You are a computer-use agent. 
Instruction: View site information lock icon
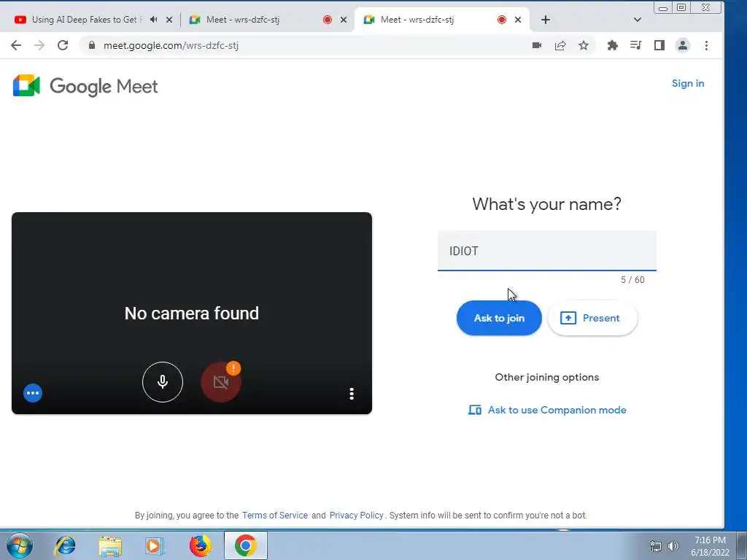tap(92, 45)
